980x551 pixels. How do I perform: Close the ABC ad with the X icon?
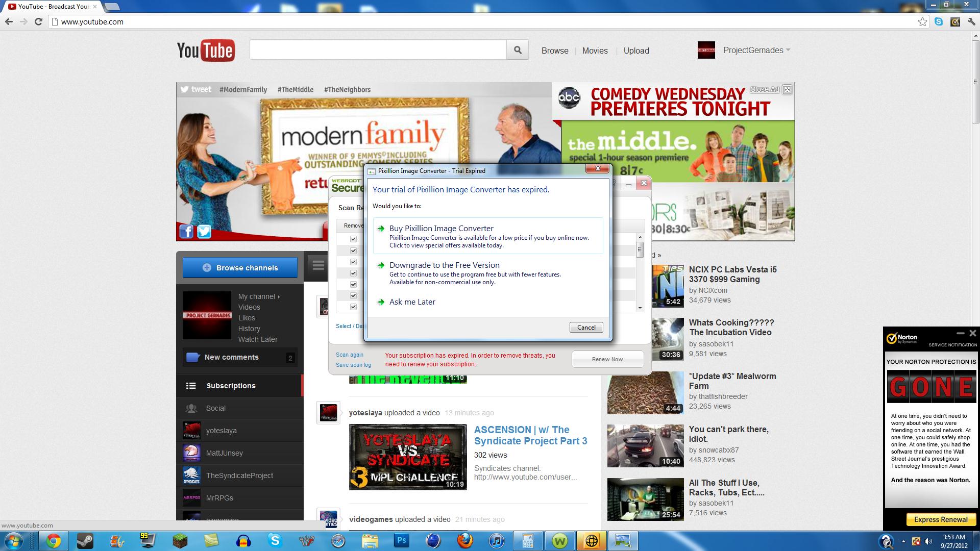787,89
